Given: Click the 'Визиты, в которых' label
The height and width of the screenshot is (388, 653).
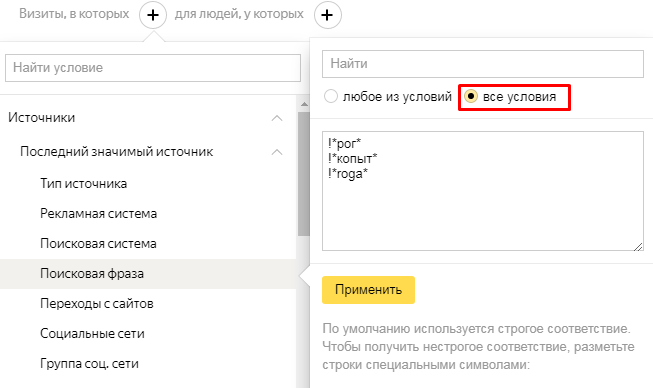Looking at the screenshot, I should [74, 14].
